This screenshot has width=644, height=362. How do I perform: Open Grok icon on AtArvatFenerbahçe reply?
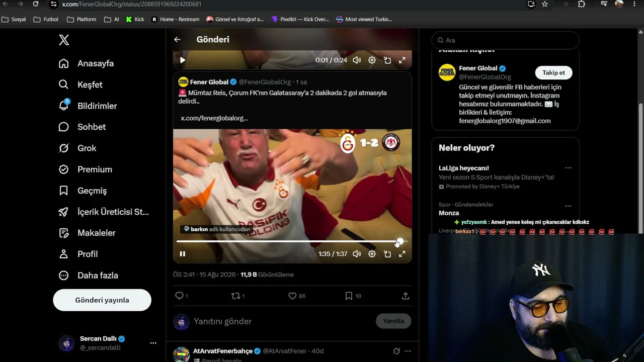pyautogui.click(x=396, y=351)
